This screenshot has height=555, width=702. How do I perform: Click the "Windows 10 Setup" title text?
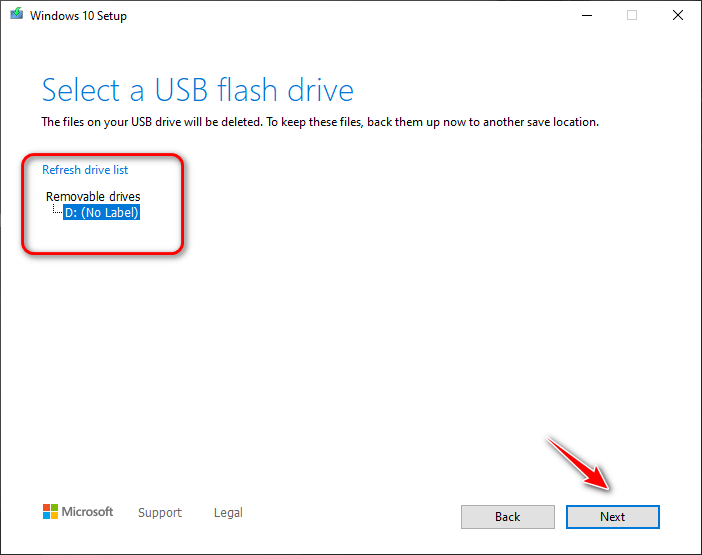pyautogui.click(x=79, y=16)
